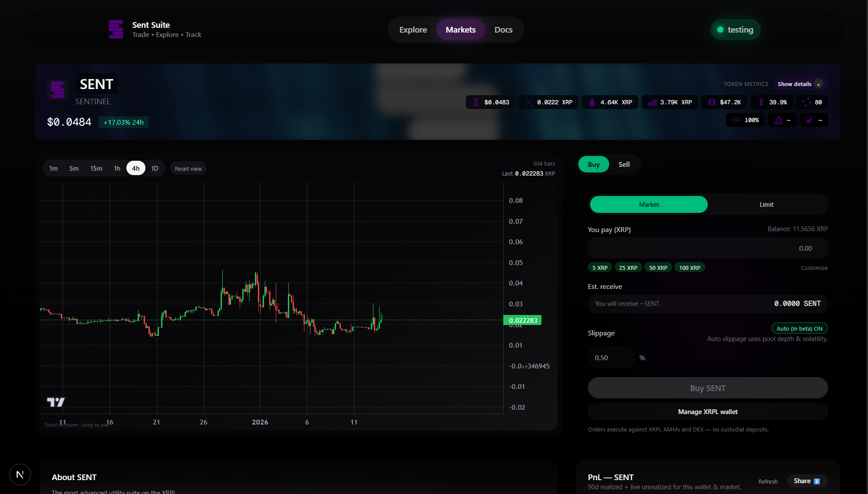Click Manage XRPL wallet button
868x494 pixels.
point(707,412)
